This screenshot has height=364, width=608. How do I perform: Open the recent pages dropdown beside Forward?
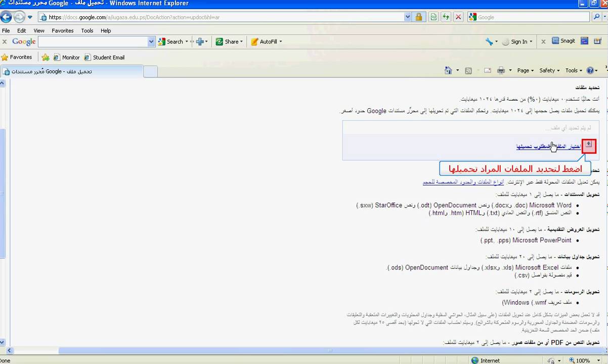pyautogui.click(x=30, y=17)
